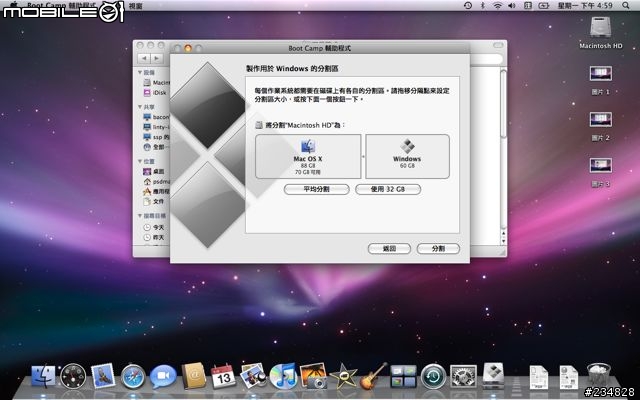Click the Finder window vertical scrollbar
This screenshot has width=640, height=400.
pyautogui.click(x=503, y=104)
